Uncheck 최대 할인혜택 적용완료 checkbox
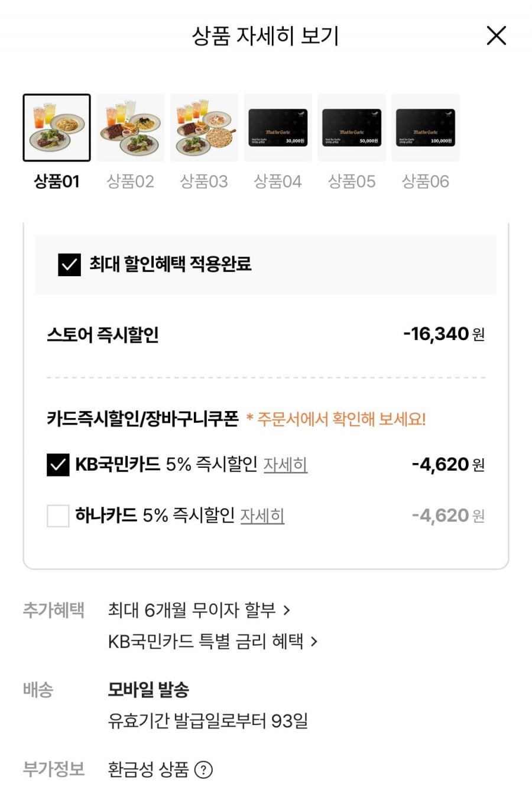 click(69, 264)
